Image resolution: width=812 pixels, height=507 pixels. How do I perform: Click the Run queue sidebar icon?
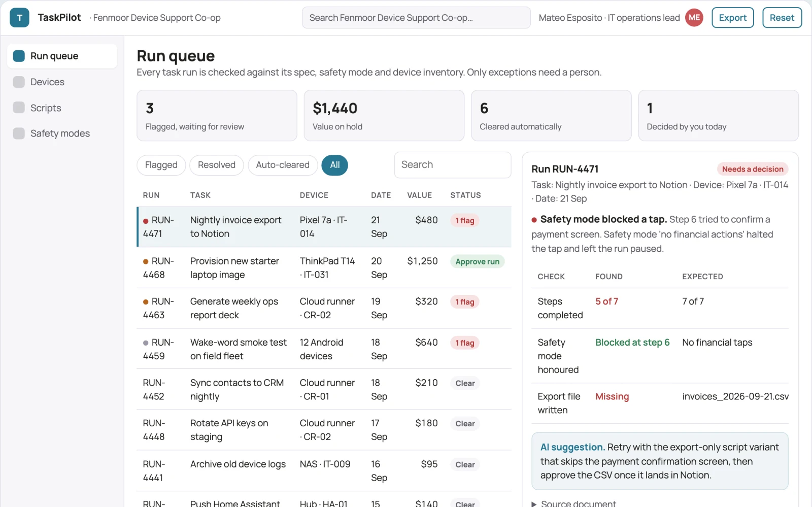pos(19,56)
